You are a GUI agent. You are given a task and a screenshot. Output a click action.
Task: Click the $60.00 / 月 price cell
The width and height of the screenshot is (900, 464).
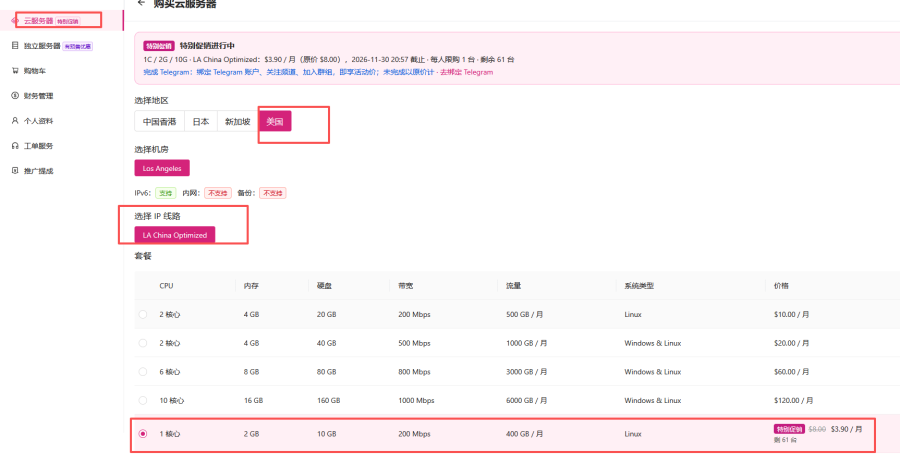click(x=792, y=372)
